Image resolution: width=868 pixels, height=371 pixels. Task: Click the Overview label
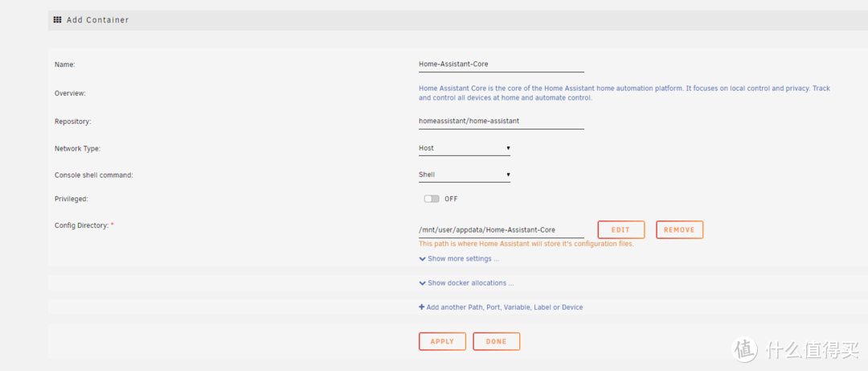click(x=70, y=93)
